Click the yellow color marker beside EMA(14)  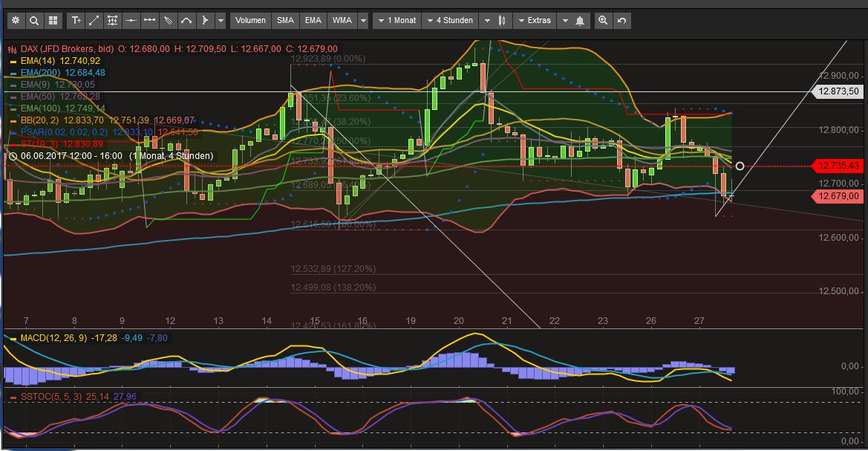click(15, 61)
